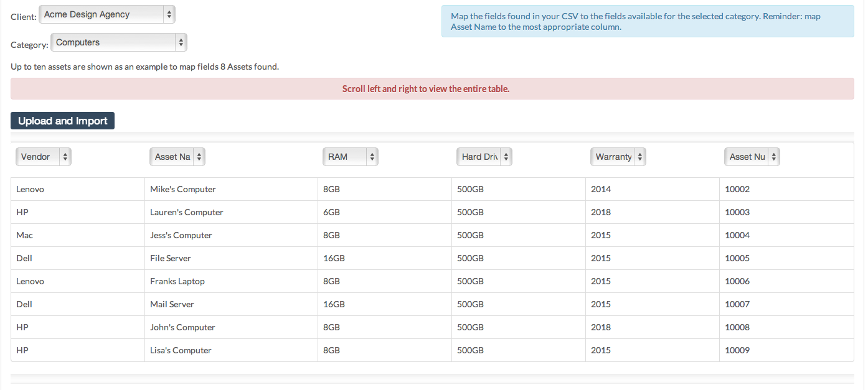Click the Mail Server asset cell

(x=172, y=305)
